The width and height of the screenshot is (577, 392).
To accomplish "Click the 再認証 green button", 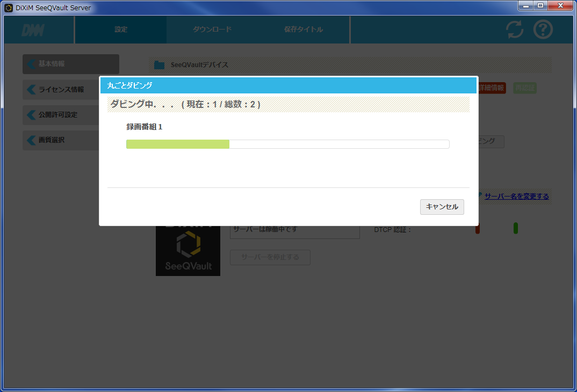I will 525,88.
